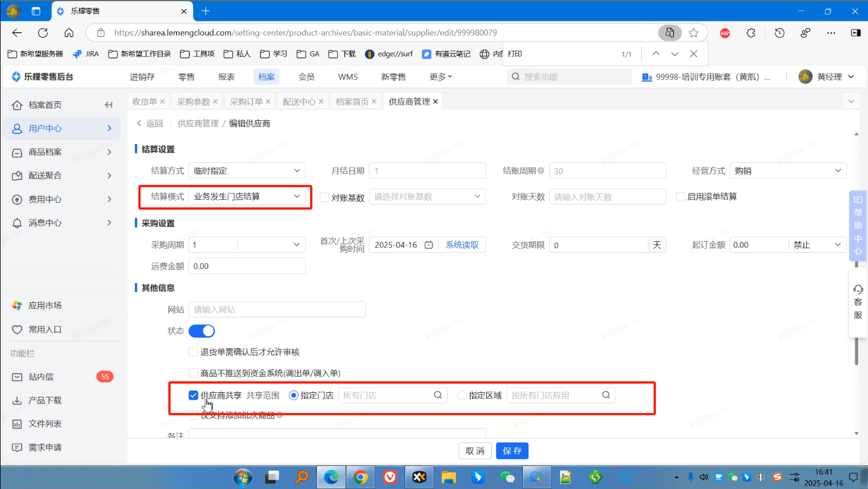Expand the 商品档案 sidebar menu
Screen dimensions: 868x489
[62, 152]
